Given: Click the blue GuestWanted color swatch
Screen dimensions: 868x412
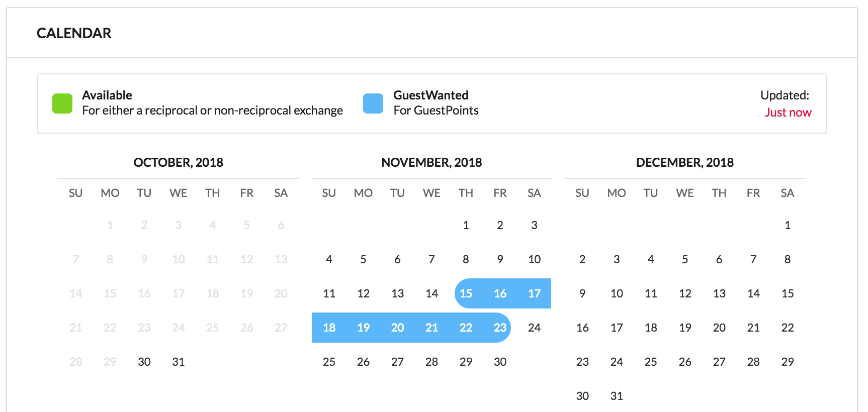Looking at the screenshot, I should [x=373, y=104].
